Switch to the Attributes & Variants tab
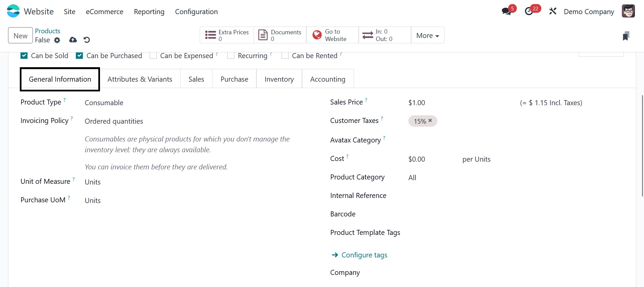The height and width of the screenshot is (287, 644). coord(140,79)
